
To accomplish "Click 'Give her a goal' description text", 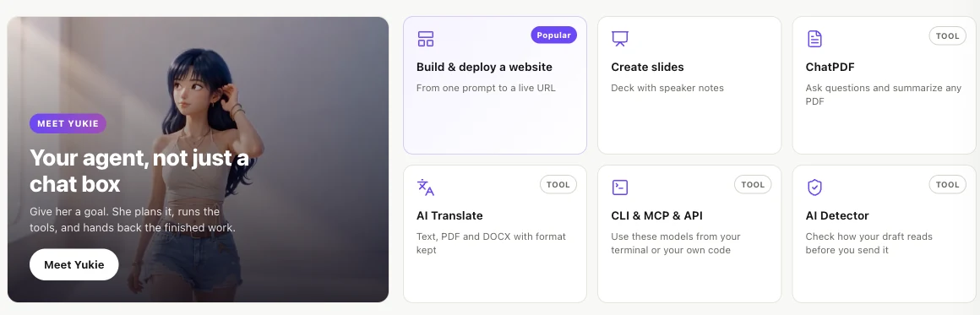I will pyautogui.click(x=133, y=220).
